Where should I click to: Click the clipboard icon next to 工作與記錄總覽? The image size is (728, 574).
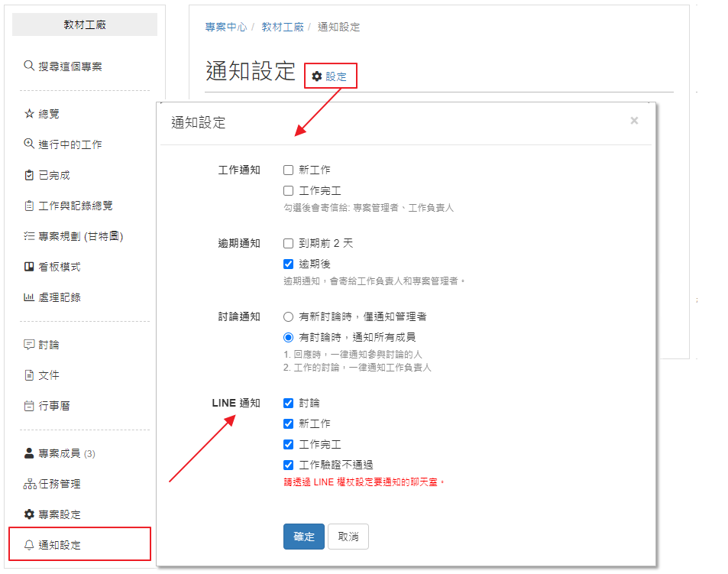point(29,206)
